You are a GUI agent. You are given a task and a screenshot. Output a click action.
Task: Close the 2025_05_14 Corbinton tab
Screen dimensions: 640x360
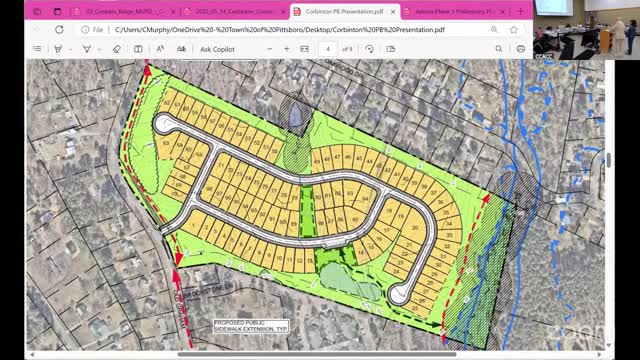(x=283, y=12)
